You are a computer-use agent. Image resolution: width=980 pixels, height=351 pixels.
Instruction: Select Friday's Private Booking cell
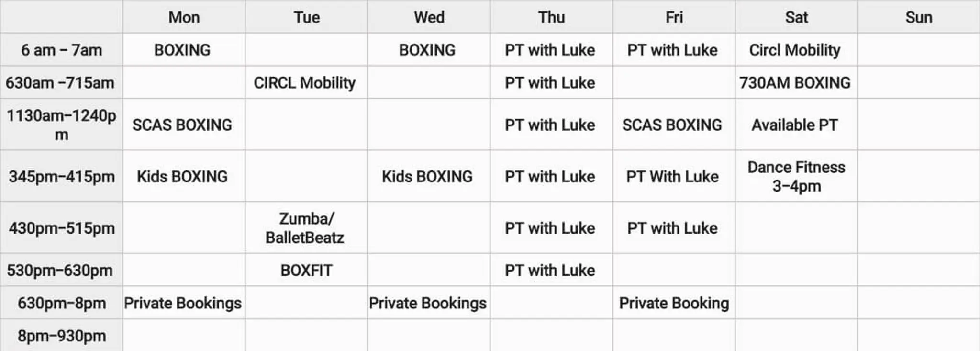point(674,303)
